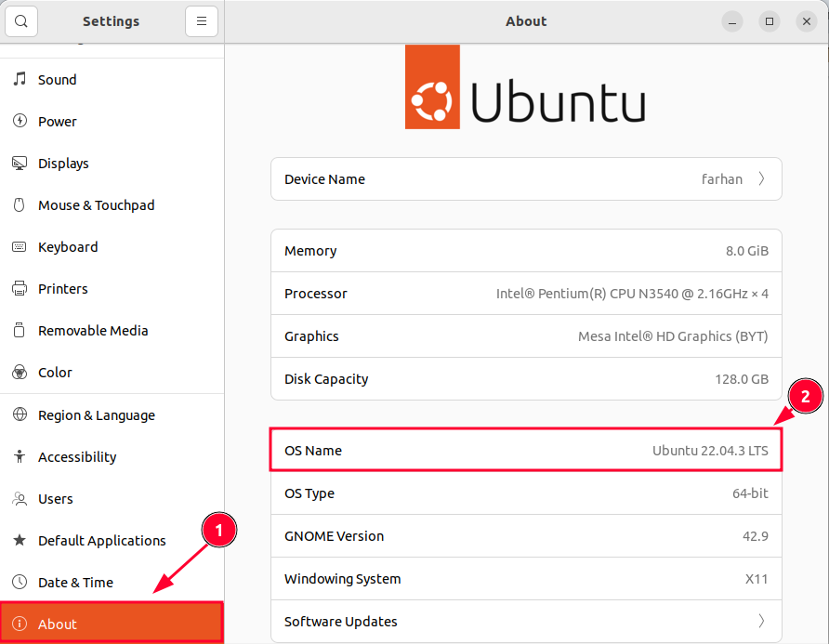829x644 pixels.
Task: Open Sound settings panel
Action: 112,79
